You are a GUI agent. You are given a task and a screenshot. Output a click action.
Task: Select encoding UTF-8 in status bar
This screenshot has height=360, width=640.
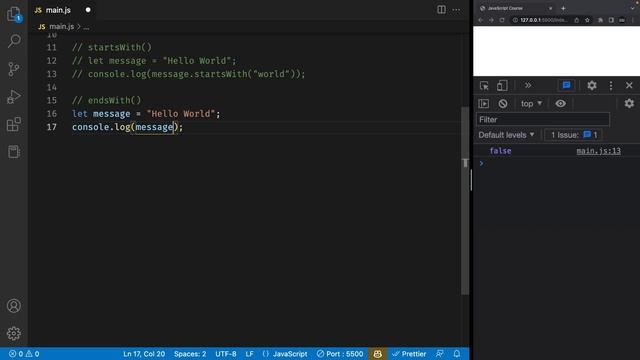(226, 354)
